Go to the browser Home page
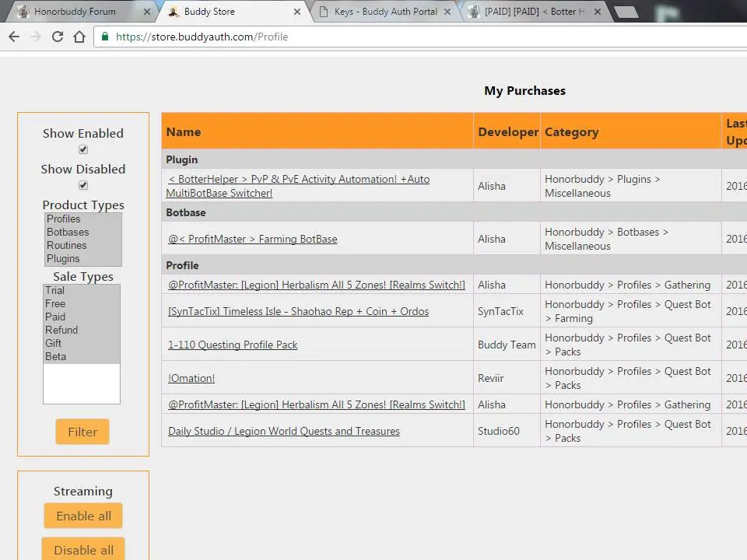 click(x=79, y=37)
